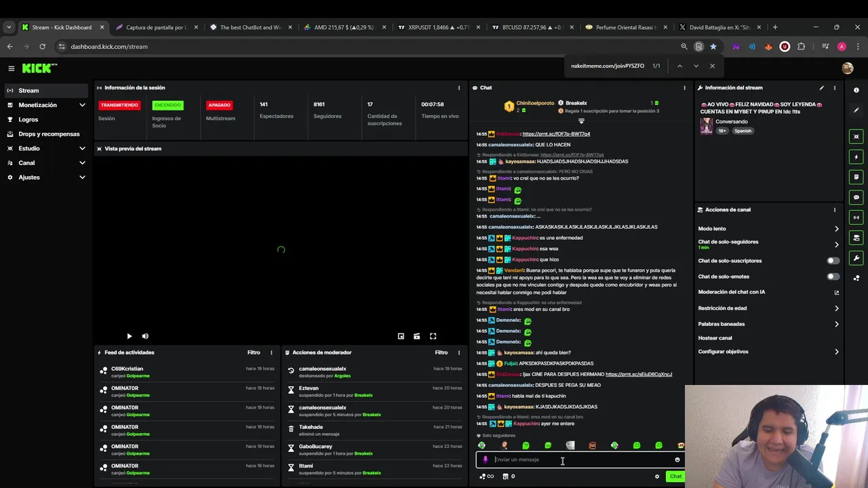
Task: Bookmark this page with the star icon
Action: click(x=713, y=47)
